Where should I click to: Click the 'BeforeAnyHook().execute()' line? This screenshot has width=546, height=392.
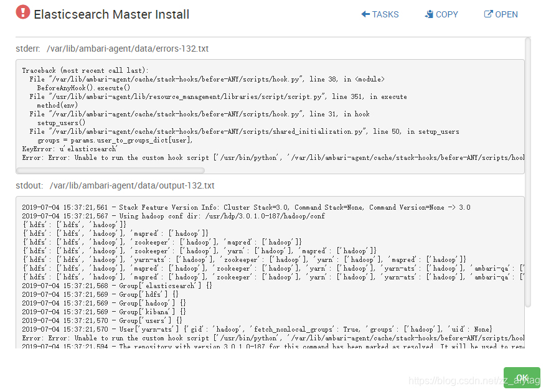[x=83, y=88]
